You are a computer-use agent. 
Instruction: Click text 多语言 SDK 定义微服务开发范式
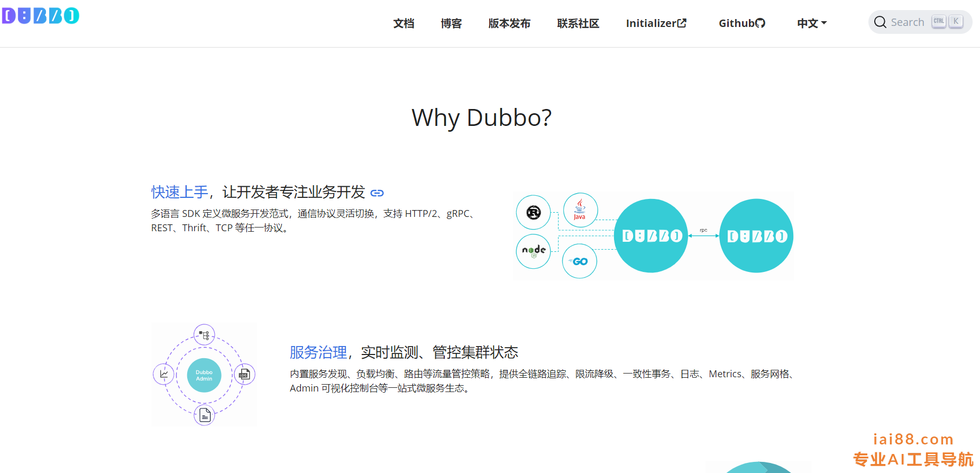tap(221, 214)
